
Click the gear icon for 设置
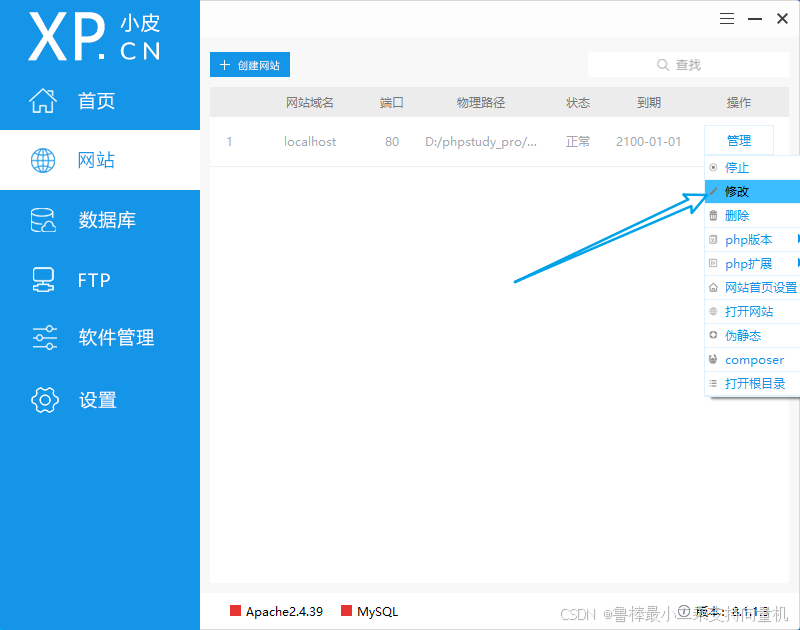tap(45, 400)
